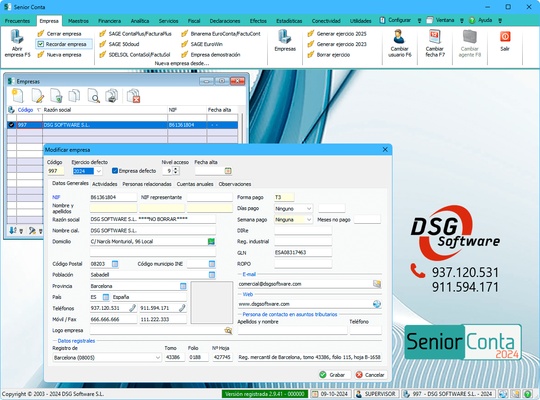The width and height of the screenshot is (540, 400).
Task: Open company with Abrir empresa F5
Action: click(17, 43)
